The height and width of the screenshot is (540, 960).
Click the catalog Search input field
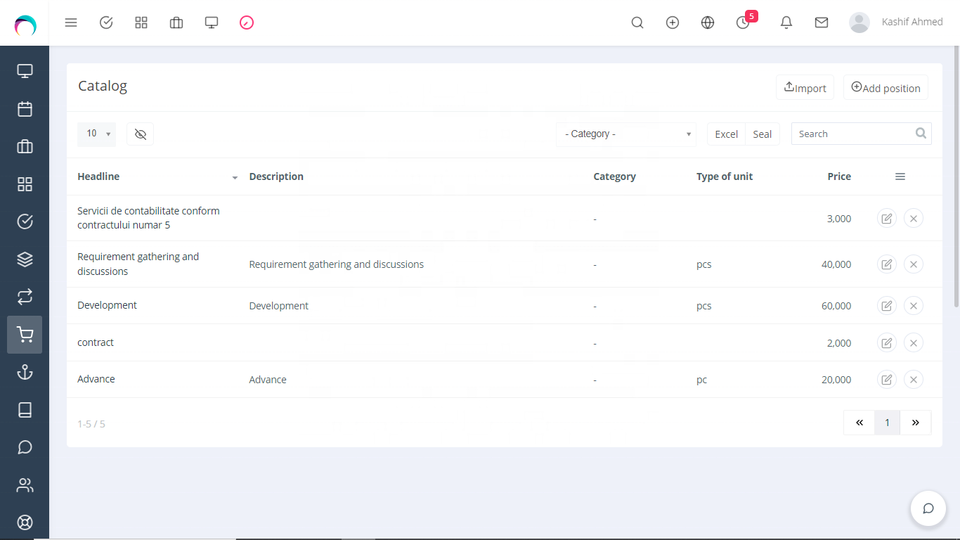click(x=851, y=134)
